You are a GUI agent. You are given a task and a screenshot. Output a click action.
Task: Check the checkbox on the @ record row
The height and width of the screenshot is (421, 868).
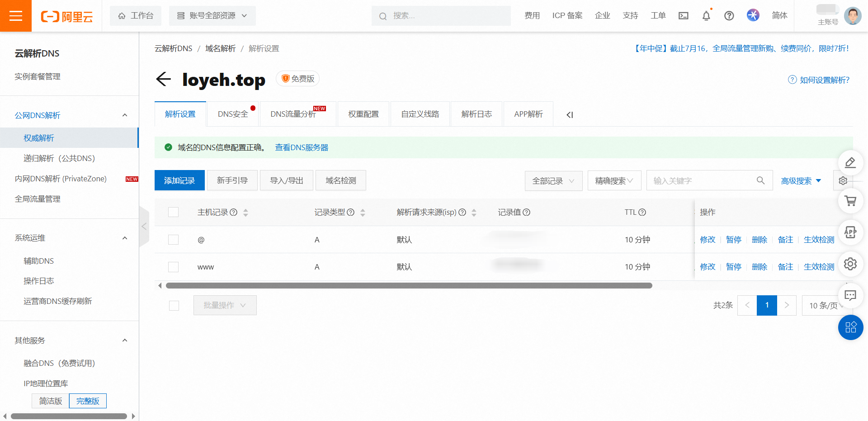click(173, 240)
